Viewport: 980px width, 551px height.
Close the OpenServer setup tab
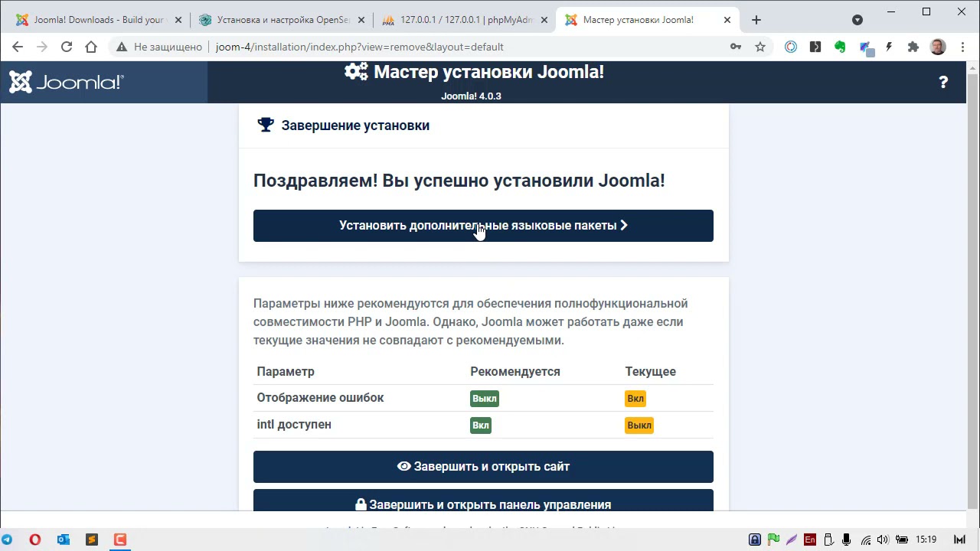pyautogui.click(x=361, y=20)
